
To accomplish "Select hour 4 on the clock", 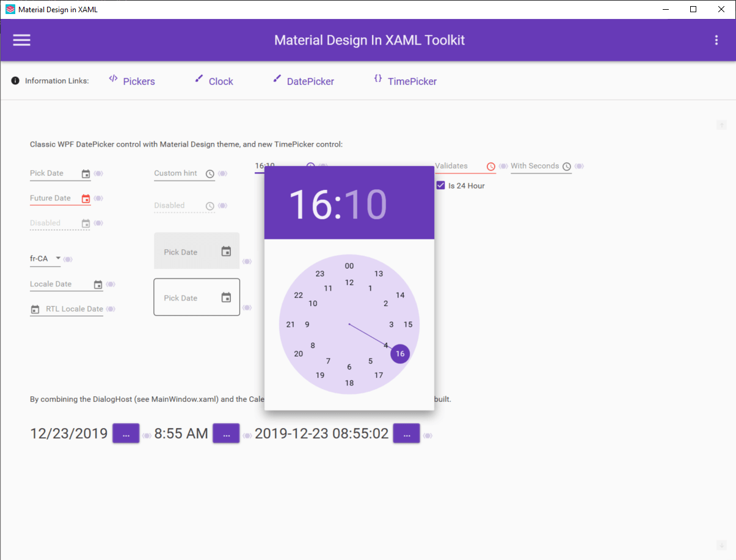I will coord(385,345).
